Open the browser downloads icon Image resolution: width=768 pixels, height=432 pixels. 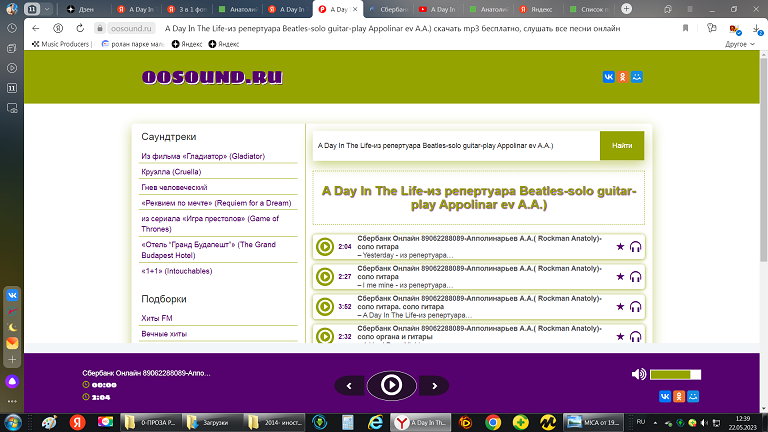[x=757, y=29]
